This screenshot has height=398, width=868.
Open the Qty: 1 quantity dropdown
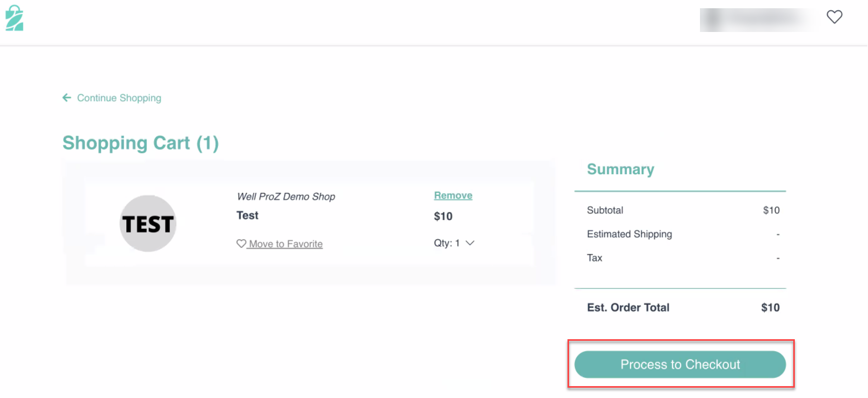click(454, 243)
